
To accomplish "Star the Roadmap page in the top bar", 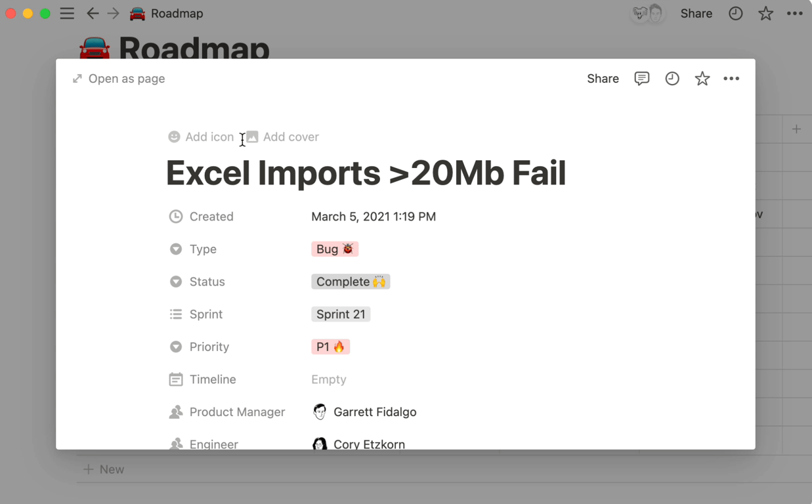I will [765, 13].
